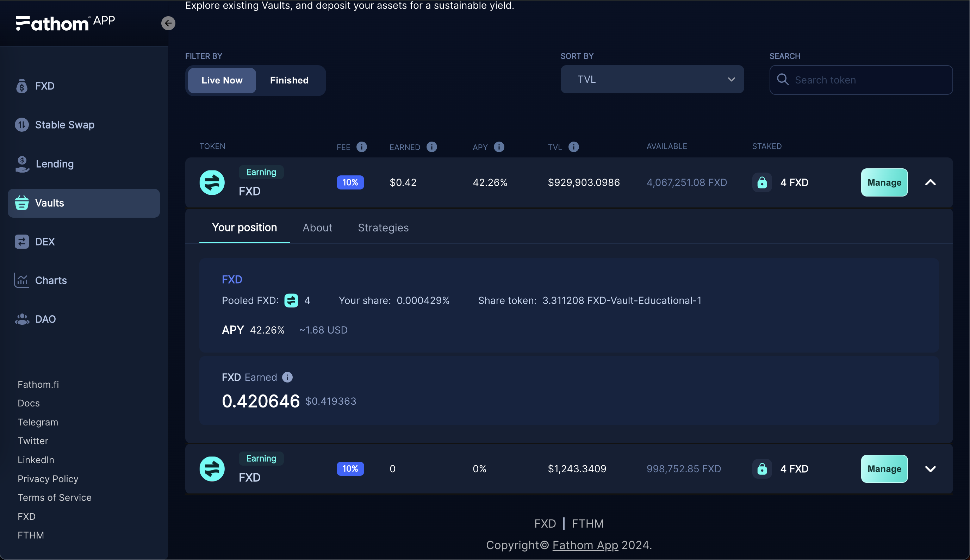Image resolution: width=970 pixels, height=560 pixels.
Task: Collapse the expanded 42.26% APY vault
Action: [930, 182]
